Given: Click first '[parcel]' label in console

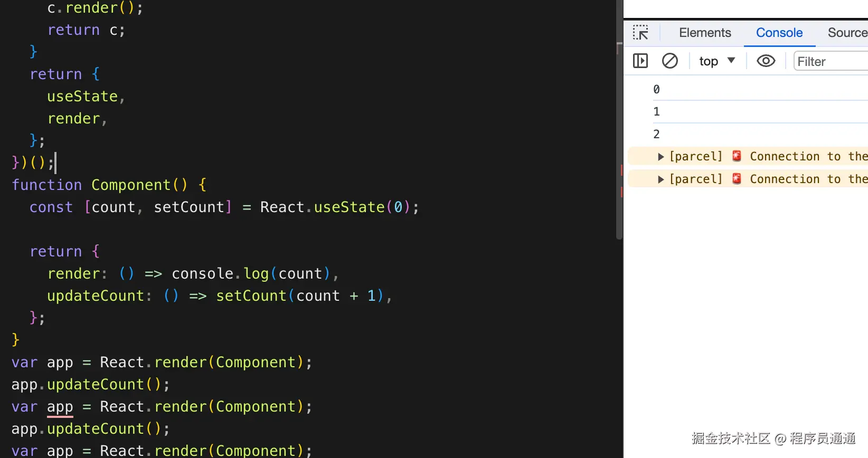Looking at the screenshot, I should (x=695, y=156).
